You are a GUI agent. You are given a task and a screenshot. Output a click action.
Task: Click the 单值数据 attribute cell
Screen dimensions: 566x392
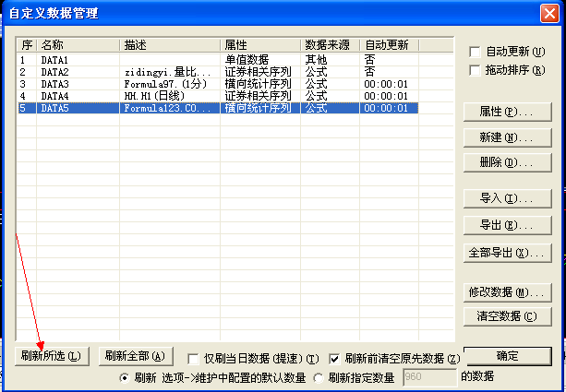pos(247,60)
